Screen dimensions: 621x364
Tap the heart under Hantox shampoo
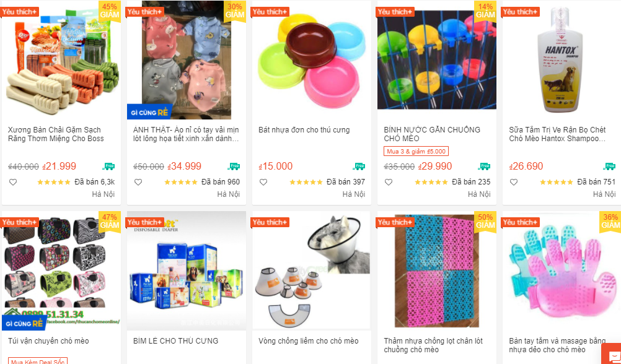tap(514, 182)
